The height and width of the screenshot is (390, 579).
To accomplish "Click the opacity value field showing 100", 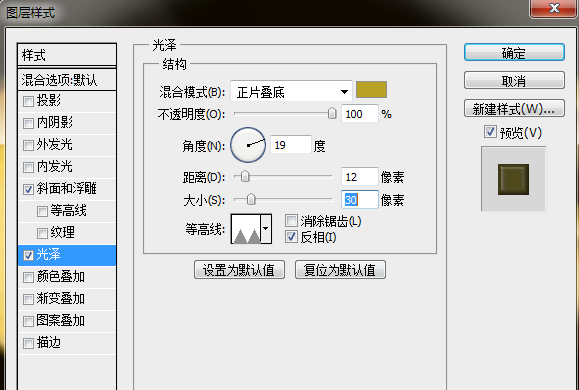I will (360, 114).
